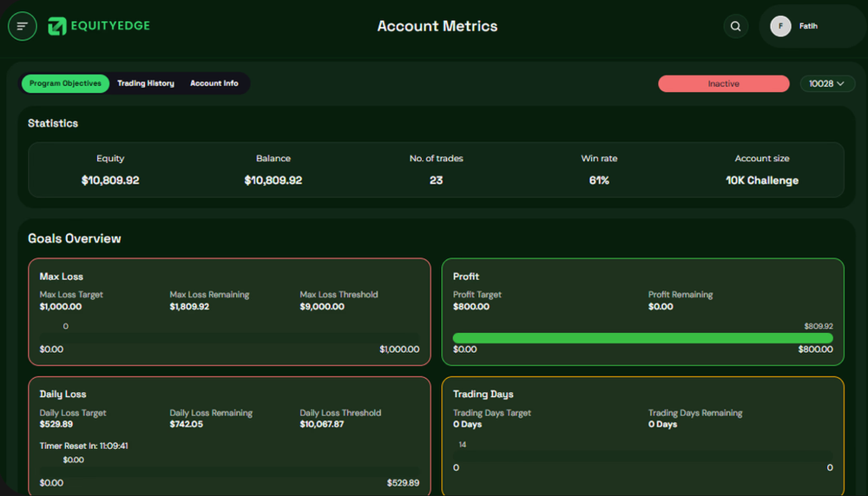The image size is (868, 496).
Task: Click the 14 trading days marker
Action: (x=463, y=445)
